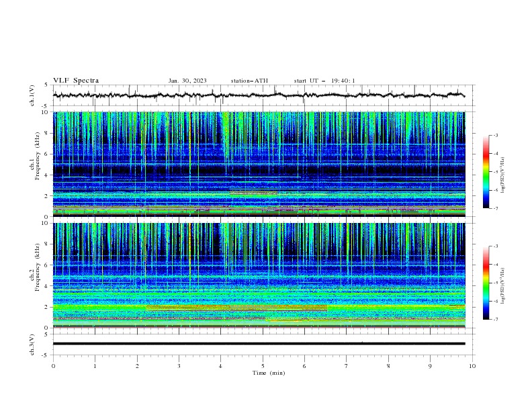Click the ch.3 flat waveform trace

259,344
